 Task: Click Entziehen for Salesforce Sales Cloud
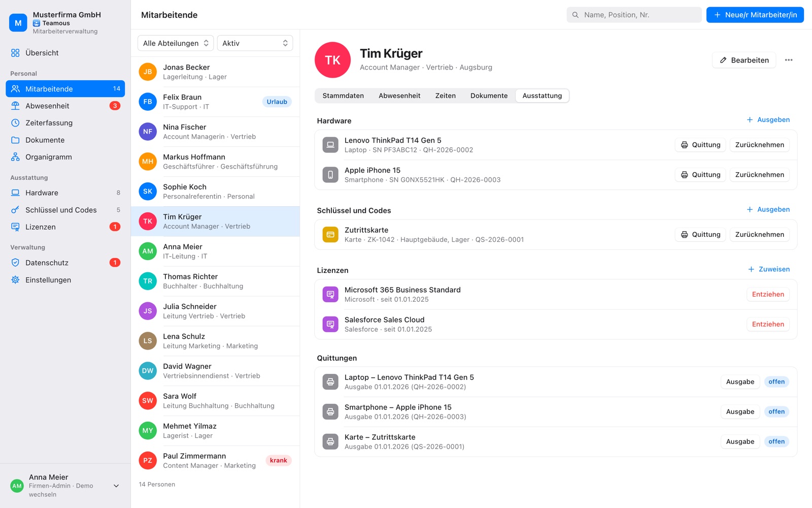coord(768,324)
